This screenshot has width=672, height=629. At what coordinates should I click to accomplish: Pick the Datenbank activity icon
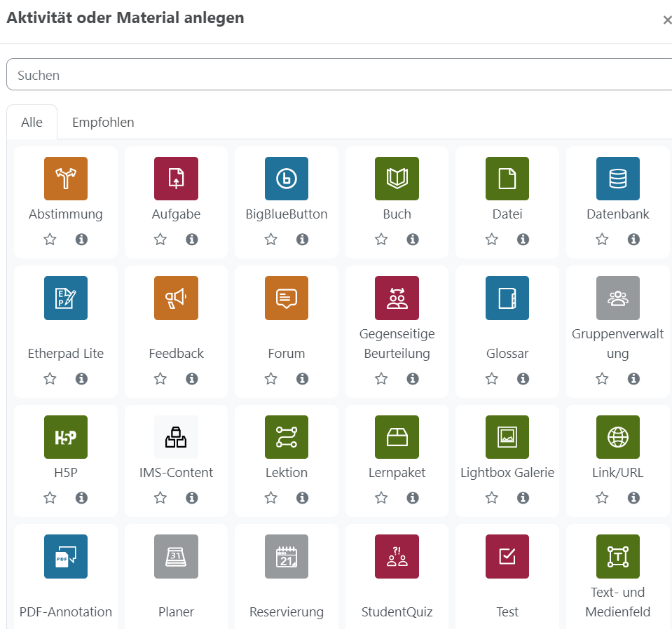pyautogui.click(x=617, y=179)
